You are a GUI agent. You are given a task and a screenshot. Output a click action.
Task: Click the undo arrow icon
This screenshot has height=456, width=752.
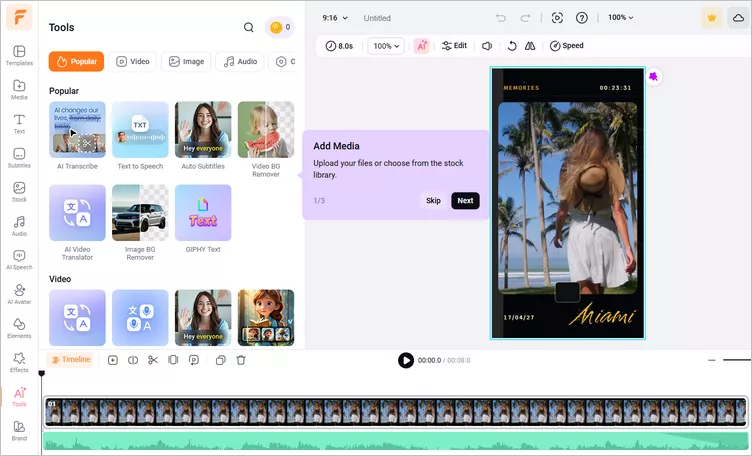(x=501, y=18)
